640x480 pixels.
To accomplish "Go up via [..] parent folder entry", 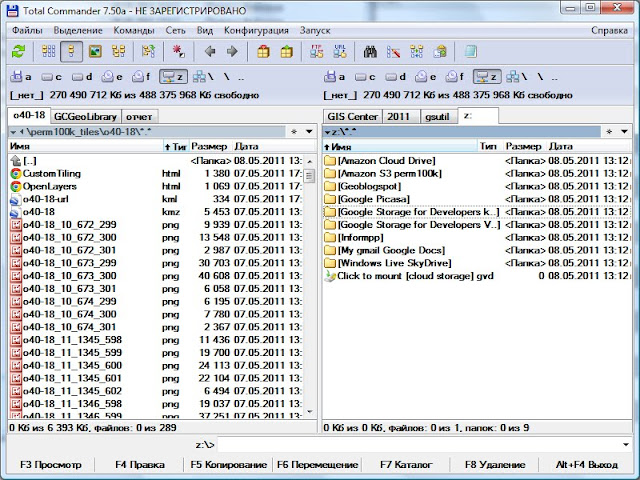I will [x=156, y=160].
